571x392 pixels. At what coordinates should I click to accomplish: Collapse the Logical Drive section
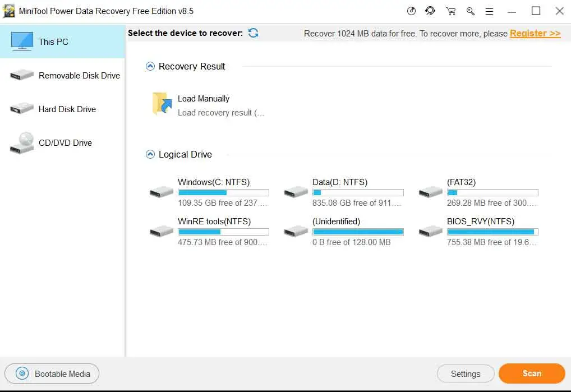point(150,154)
